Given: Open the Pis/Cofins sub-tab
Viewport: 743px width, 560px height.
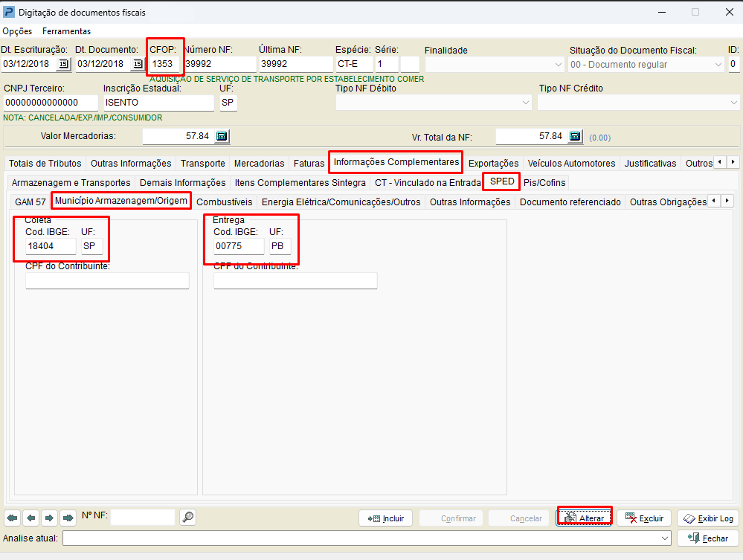Looking at the screenshot, I should tap(544, 183).
